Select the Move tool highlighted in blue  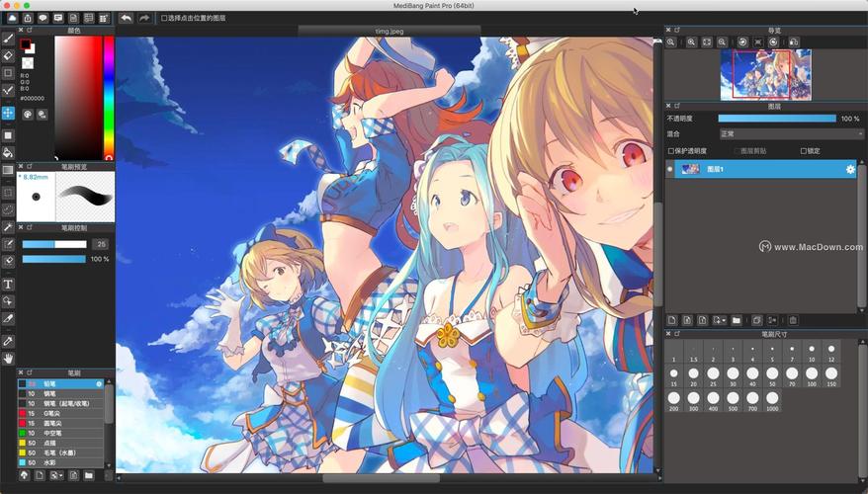pyautogui.click(x=8, y=113)
